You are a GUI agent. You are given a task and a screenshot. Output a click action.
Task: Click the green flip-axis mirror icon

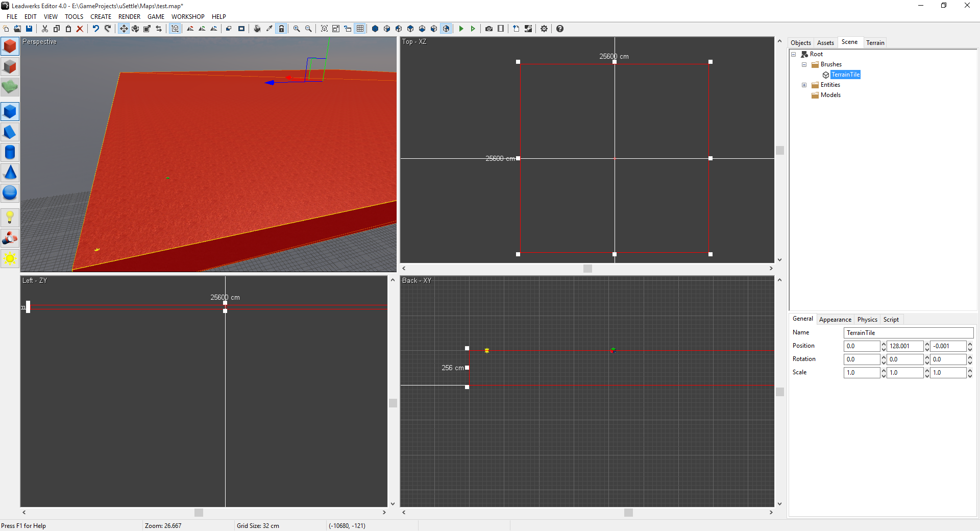point(202,29)
